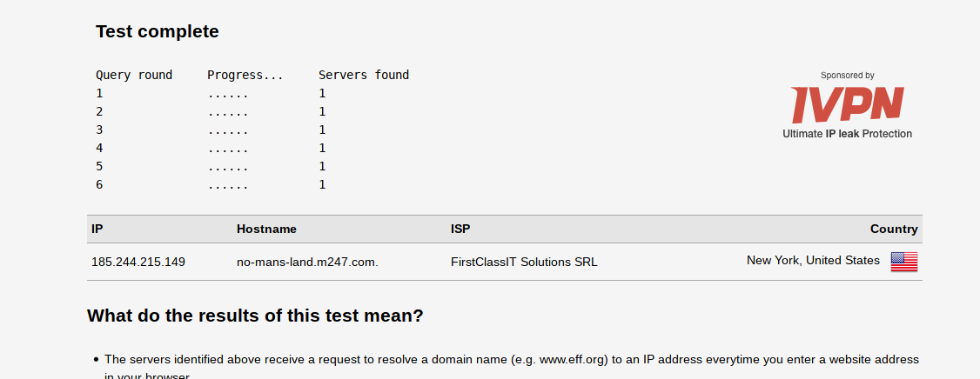The width and height of the screenshot is (980, 379).
Task: Click the bullet text mentioning www.eff.org
Action: (511, 359)
